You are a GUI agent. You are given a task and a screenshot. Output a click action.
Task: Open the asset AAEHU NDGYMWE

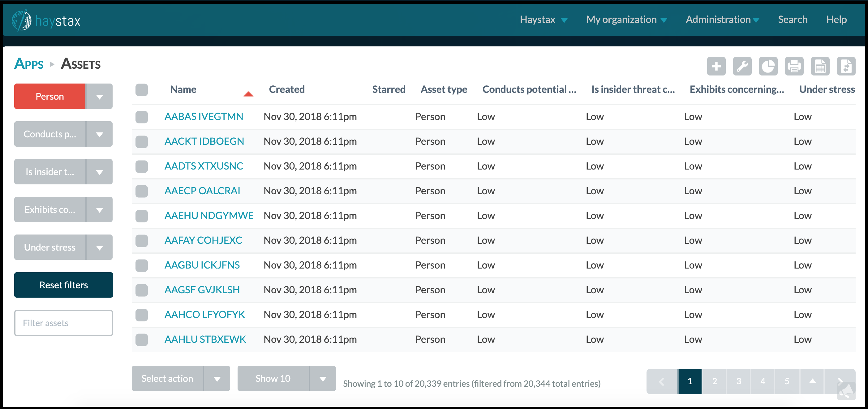point(209,216)
